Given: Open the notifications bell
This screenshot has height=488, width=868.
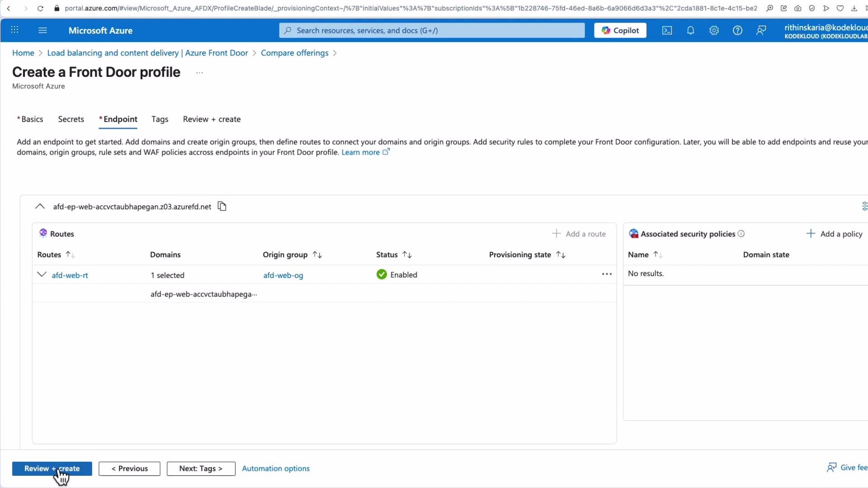Looking at the screenshot, I should [690, 30].
